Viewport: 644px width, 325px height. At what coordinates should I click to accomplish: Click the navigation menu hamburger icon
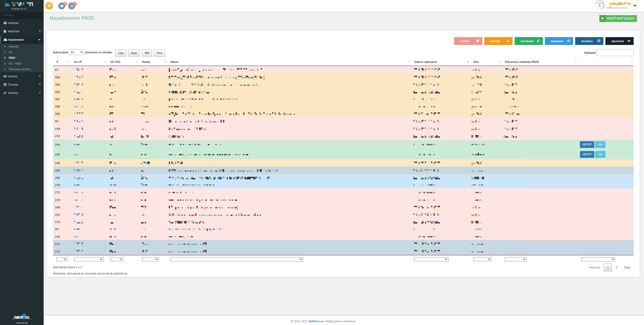[49, 5]
